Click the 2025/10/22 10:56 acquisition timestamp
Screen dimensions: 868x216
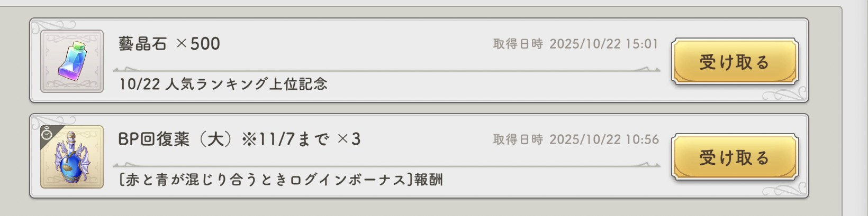(603, 139)
